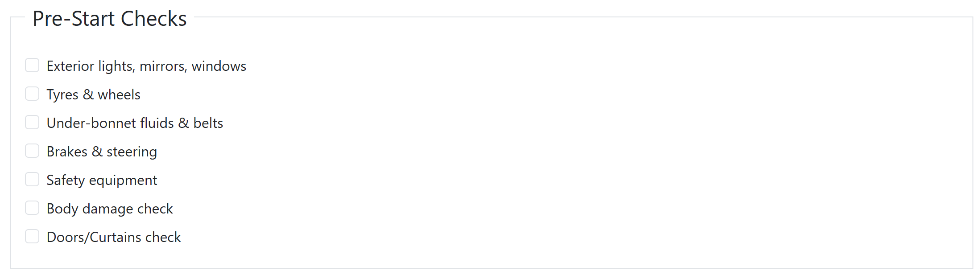Toggle the Safety equipment checkbox
This screenshot has height=279, width=980.
32,179
